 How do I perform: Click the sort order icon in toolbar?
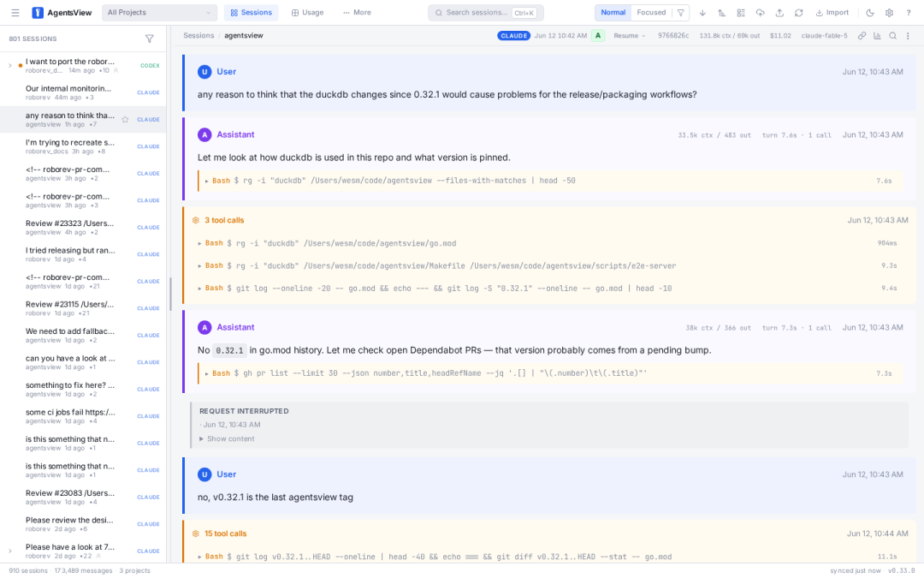[722, 12]
